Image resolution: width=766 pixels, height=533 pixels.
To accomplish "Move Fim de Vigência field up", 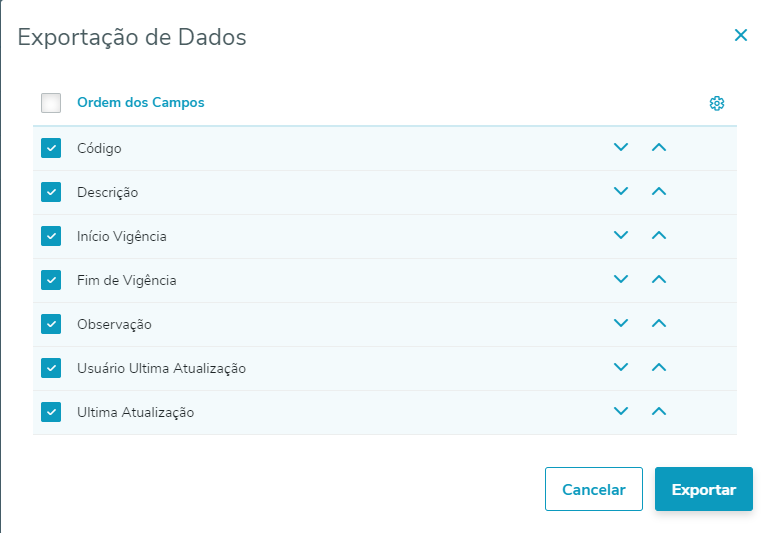I will [x=658, y=280].
